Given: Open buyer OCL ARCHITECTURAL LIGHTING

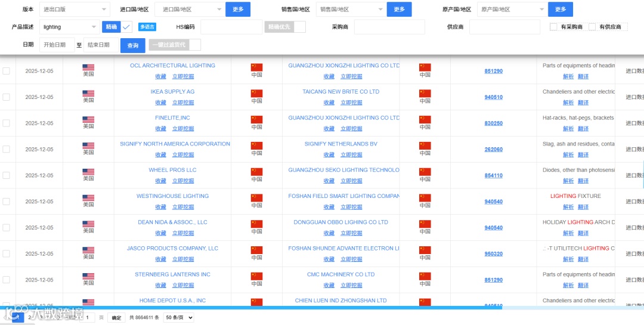Looking at the screenshot, I should [172, 66].
